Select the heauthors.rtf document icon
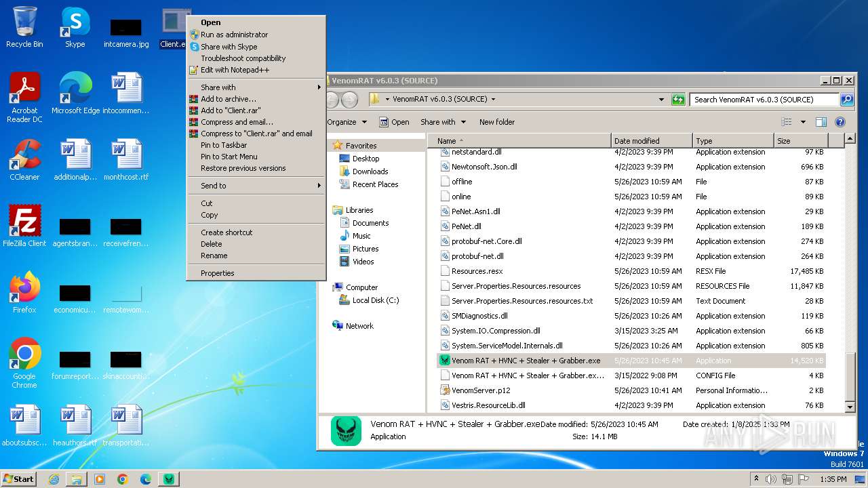868x488 pixels. pos(75,426)
